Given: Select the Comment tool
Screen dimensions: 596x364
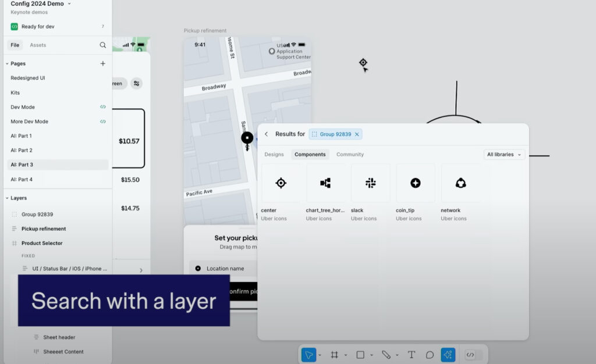Looking at the screenshot, I should pyautogui.click(x=430, y=355).
